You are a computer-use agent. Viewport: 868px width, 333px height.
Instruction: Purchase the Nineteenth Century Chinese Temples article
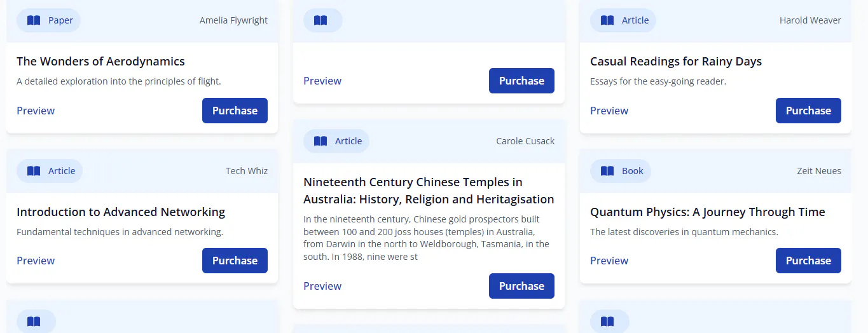(521, 286)
